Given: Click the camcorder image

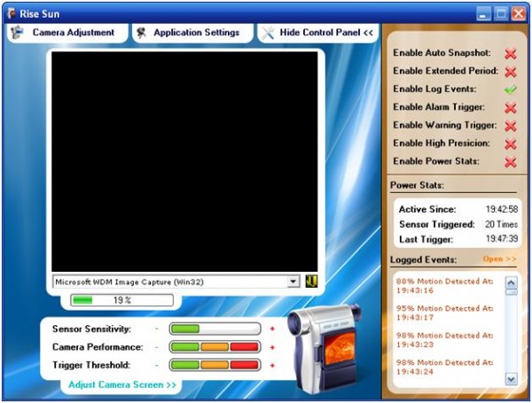Looking at the screenshot, I should [x=324, y=349].
